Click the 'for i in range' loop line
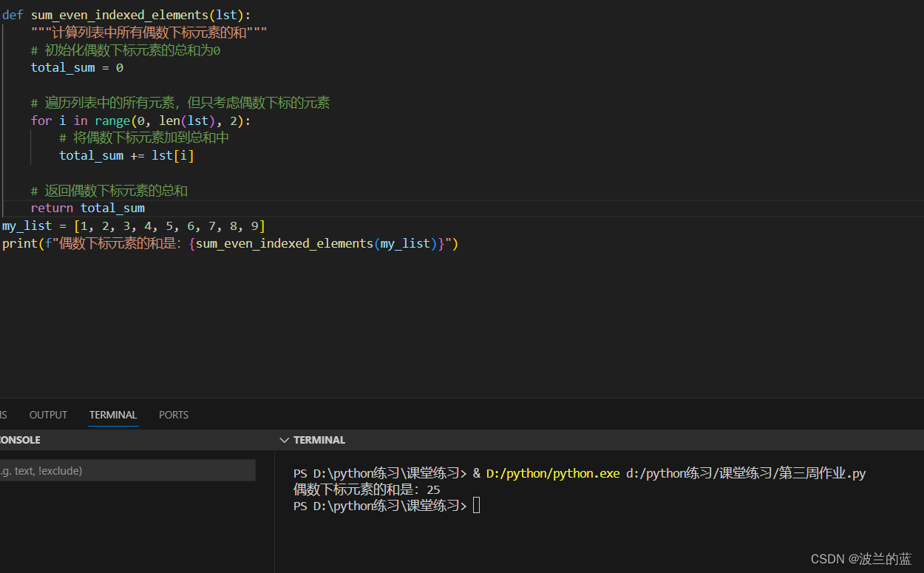This screenshot has width=924, height=573. tap(140, 121)
